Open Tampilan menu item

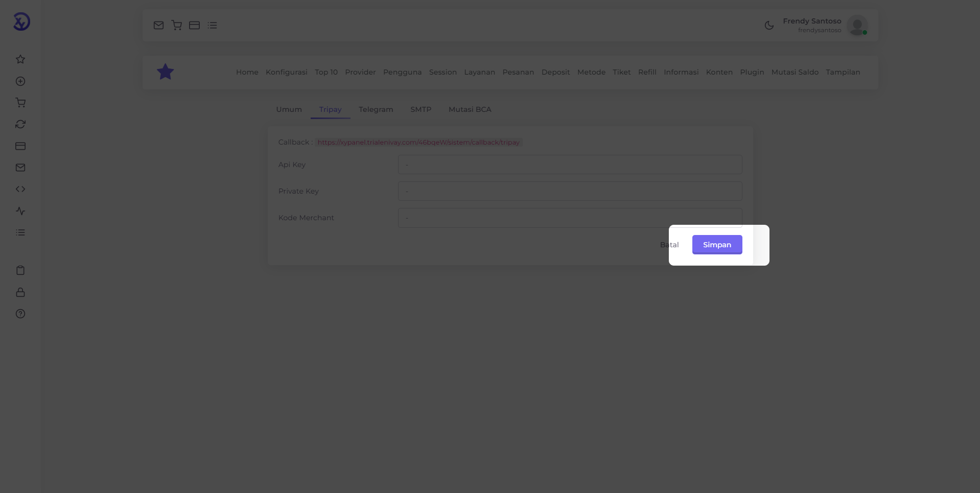coord(843,72)
